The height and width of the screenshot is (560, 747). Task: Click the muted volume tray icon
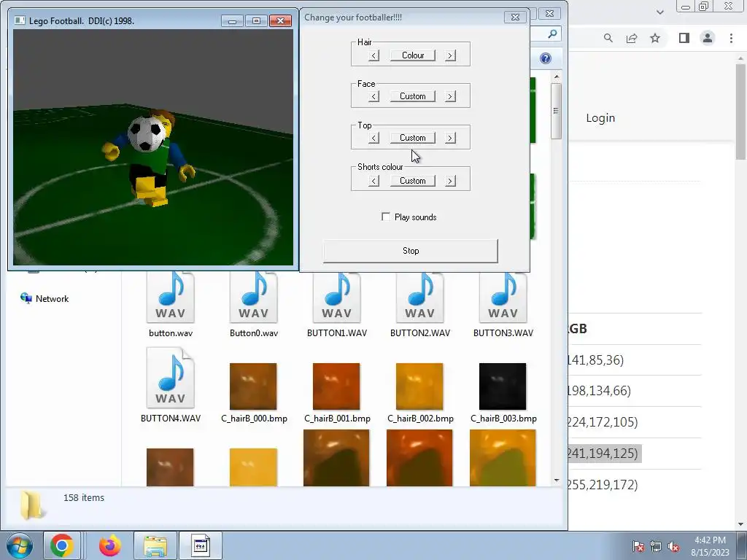tap(673, 546)
